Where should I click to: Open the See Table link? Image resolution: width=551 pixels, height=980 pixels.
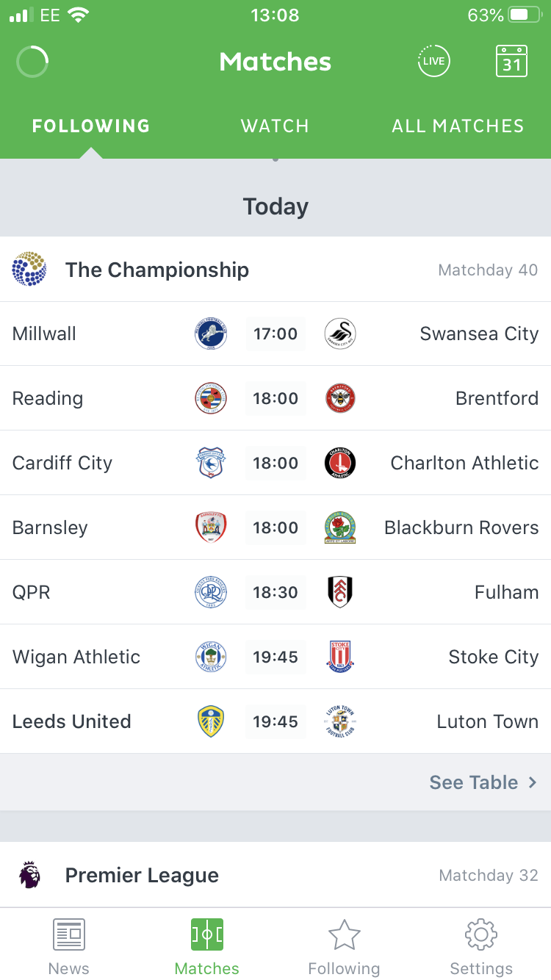[474, 782]
